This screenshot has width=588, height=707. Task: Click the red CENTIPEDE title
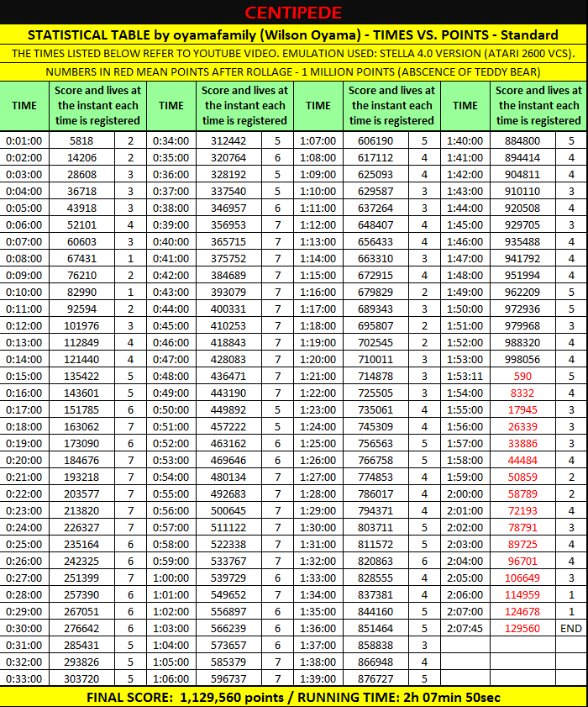click(293, 12)
